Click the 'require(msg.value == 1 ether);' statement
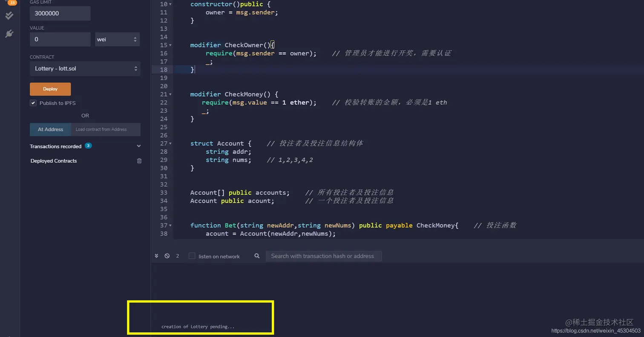This screenshot has width=644, height=337. [x=259, y=103]
